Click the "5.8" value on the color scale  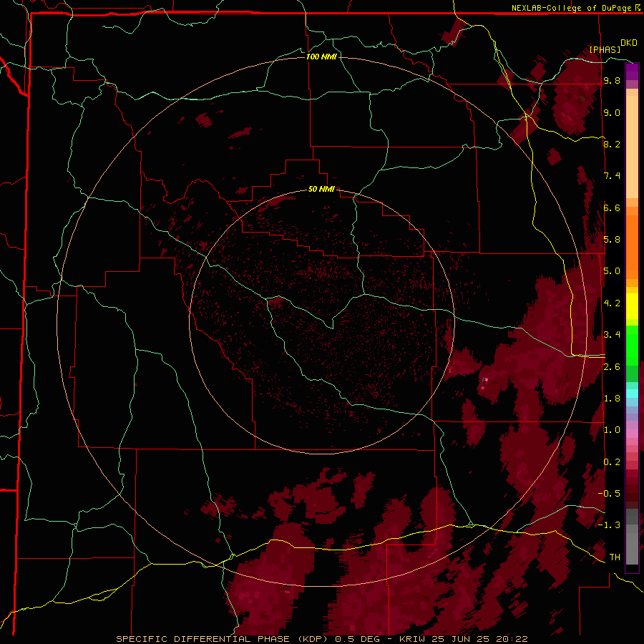pyautogui.click(x=612, y=240)
